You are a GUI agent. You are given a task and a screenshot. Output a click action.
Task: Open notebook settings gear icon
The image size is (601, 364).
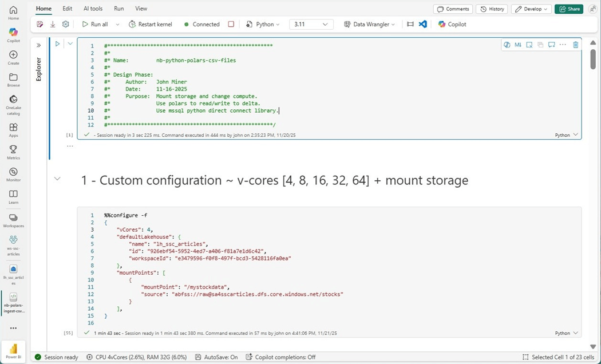66,24
